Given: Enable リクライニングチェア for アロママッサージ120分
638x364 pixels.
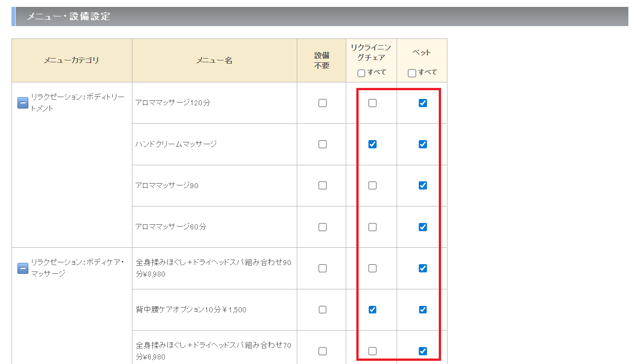Looking at the screenshot, I should (372, 103).
